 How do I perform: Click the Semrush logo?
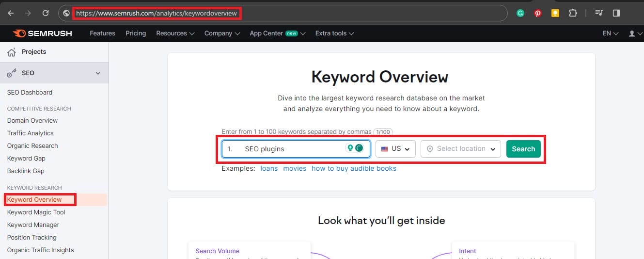(x=43, y=33)
